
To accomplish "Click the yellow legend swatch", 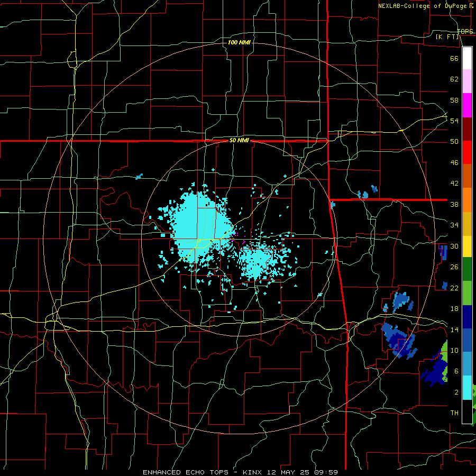I will click(x=467, y=246).
